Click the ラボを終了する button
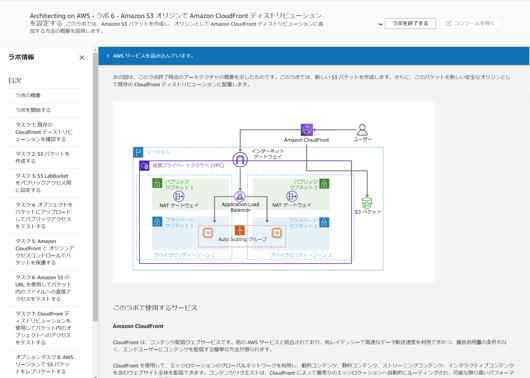The width and height of the screenshot is (530, 378). [x=410, y=23]
